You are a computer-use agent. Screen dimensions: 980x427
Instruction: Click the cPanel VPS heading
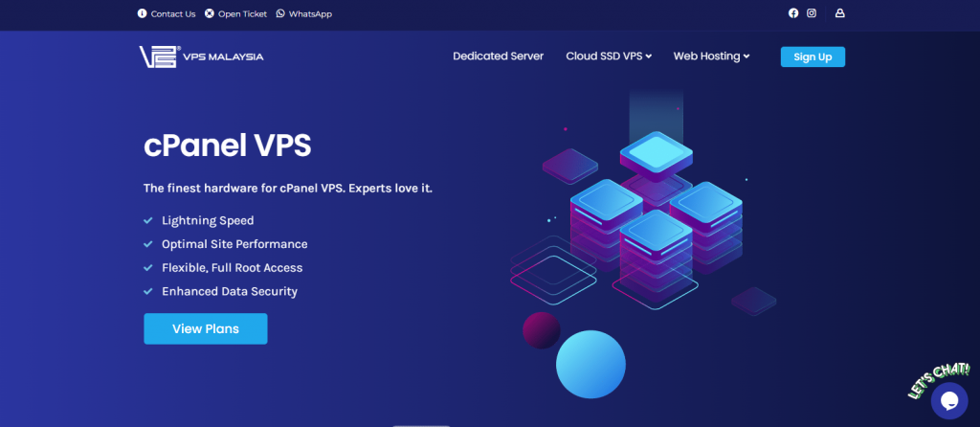[x=228, y=146]
